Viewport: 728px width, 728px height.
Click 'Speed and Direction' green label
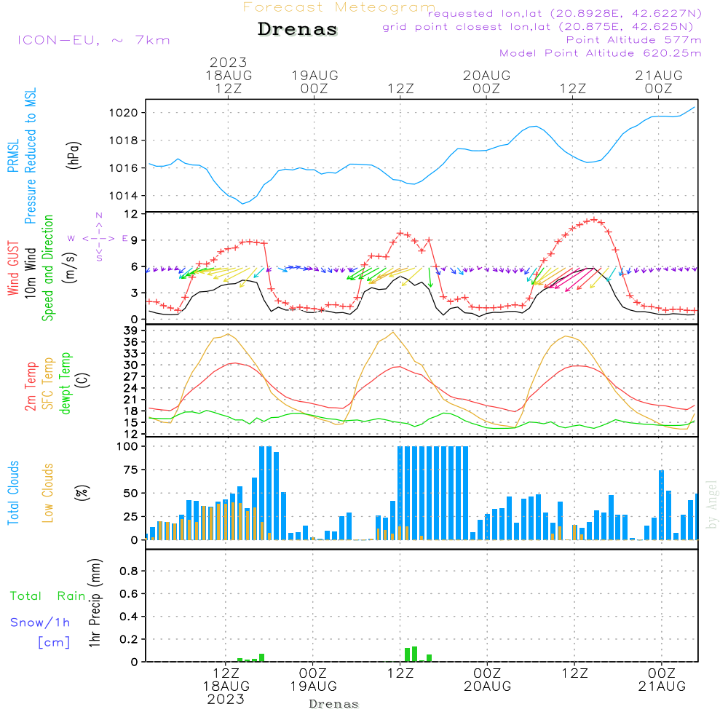pos(47,268)
